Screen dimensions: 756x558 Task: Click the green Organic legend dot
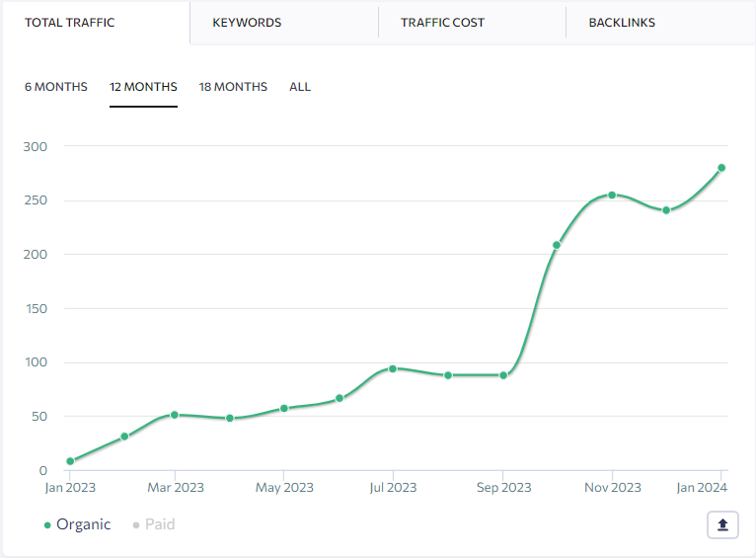click(47, 525)
